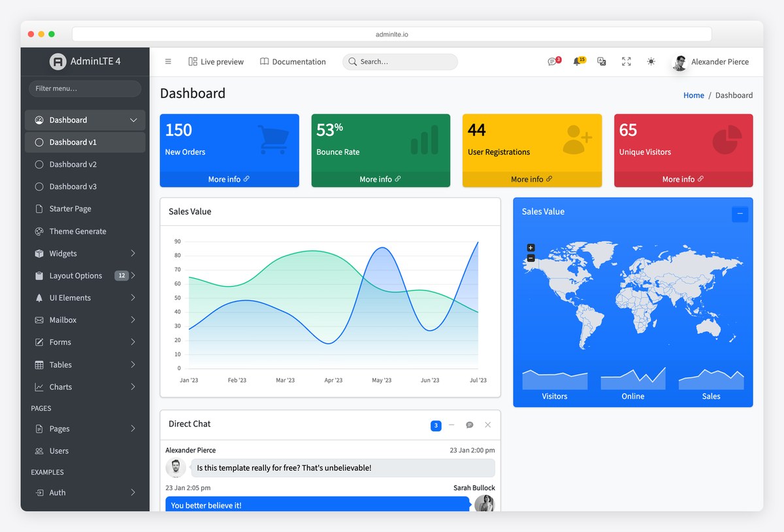Expand the Layout Options submenu arrow
The width and height of the screenshot is (784, 532).
pos(133,275)
